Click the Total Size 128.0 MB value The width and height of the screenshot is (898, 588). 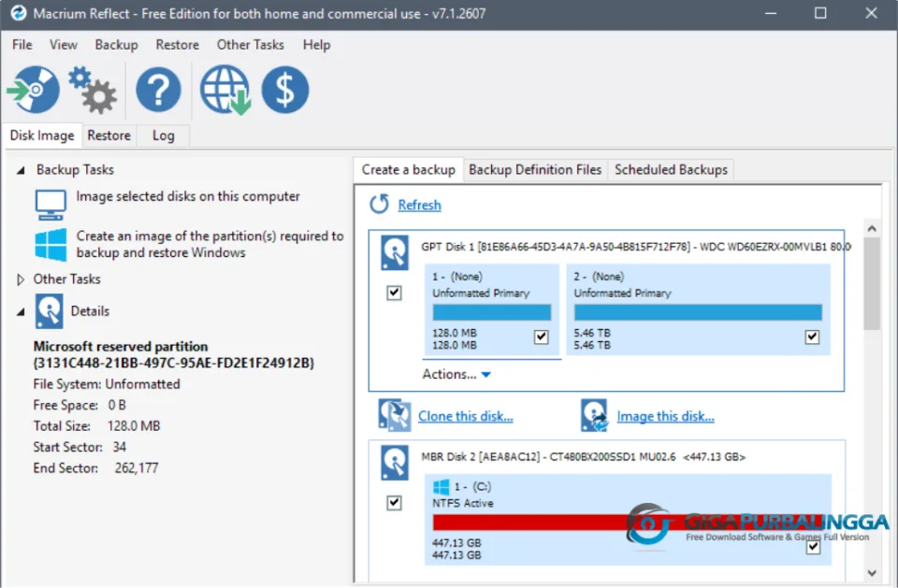134,426
